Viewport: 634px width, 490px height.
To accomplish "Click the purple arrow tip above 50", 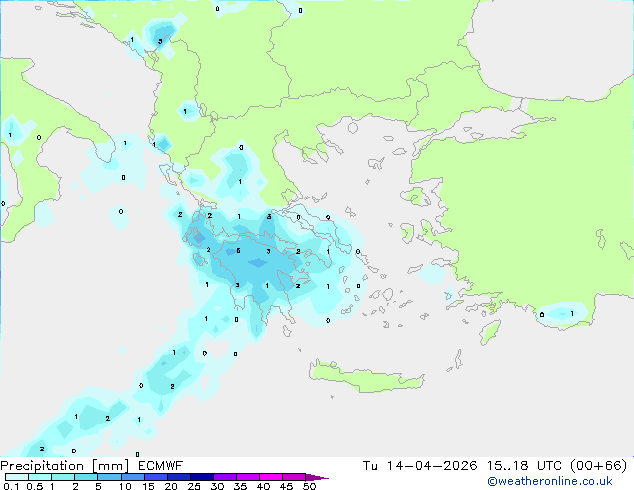I will pyautogui.click(x=317, y=477).
